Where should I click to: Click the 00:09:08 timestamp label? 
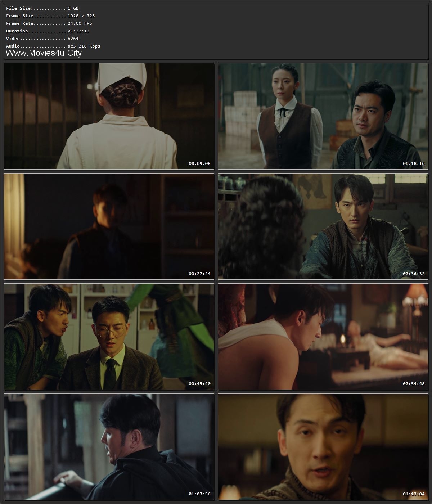(x=201, y=162)
